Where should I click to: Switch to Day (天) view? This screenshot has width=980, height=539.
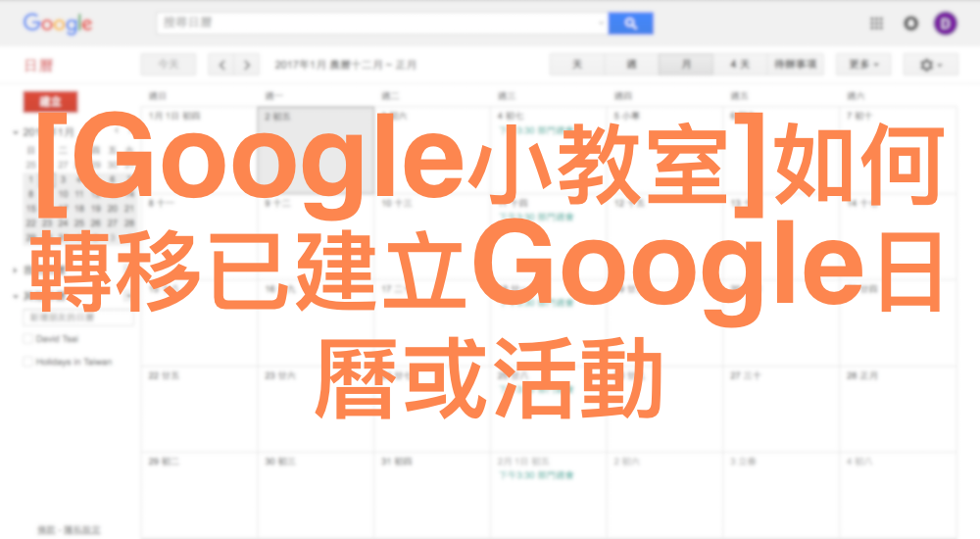[x=577, y=65]
